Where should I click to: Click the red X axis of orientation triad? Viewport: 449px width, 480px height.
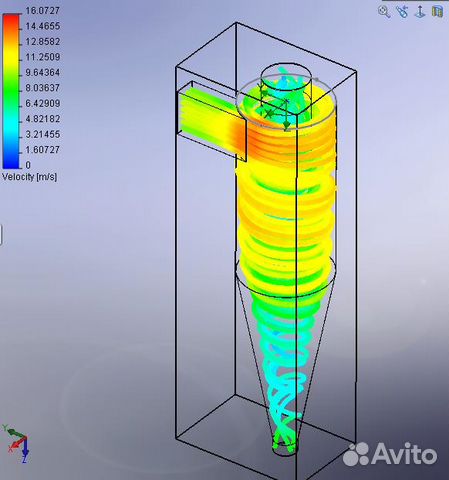click(x=16, y=445)
